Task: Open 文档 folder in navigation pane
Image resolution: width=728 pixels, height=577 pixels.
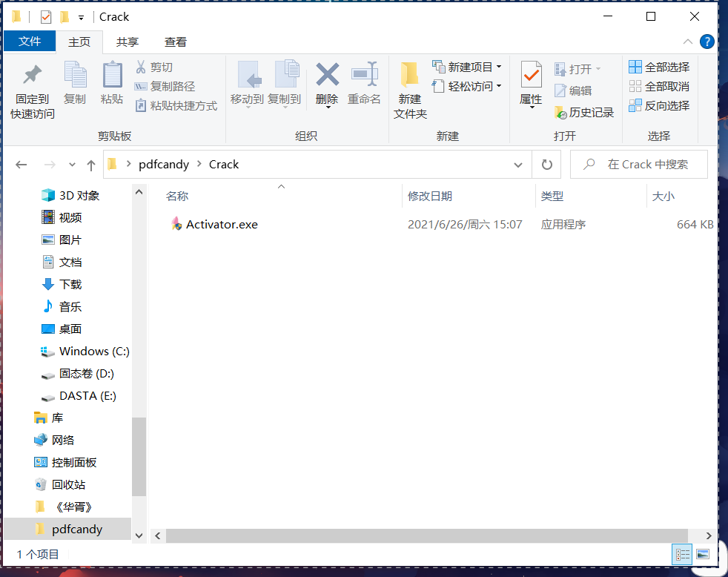Action: coord(62,262)
